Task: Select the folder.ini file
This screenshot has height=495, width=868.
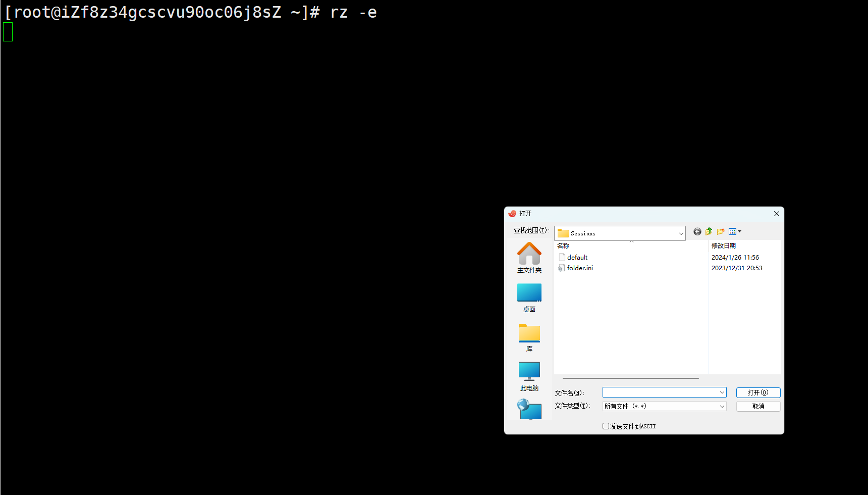Action: tap(575, 268)
